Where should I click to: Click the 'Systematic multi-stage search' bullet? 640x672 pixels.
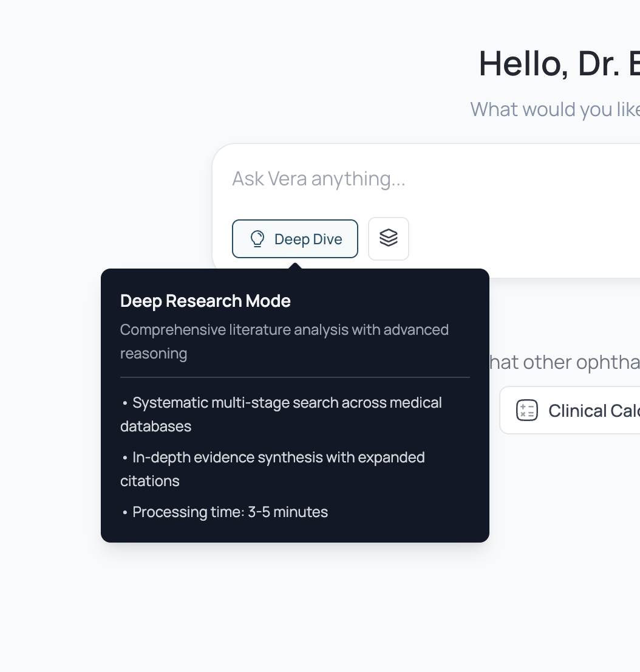point(287,403)
